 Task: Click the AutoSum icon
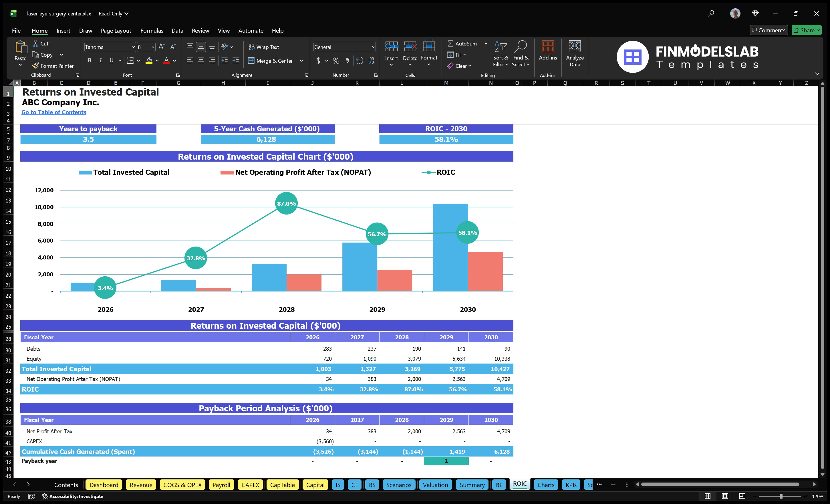[451, 43]
